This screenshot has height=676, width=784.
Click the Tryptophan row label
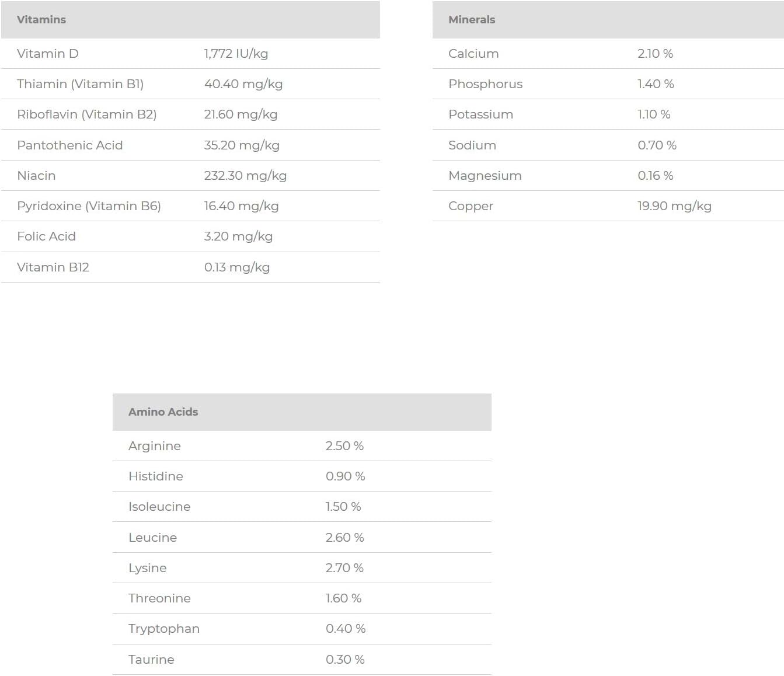point(164,629)
